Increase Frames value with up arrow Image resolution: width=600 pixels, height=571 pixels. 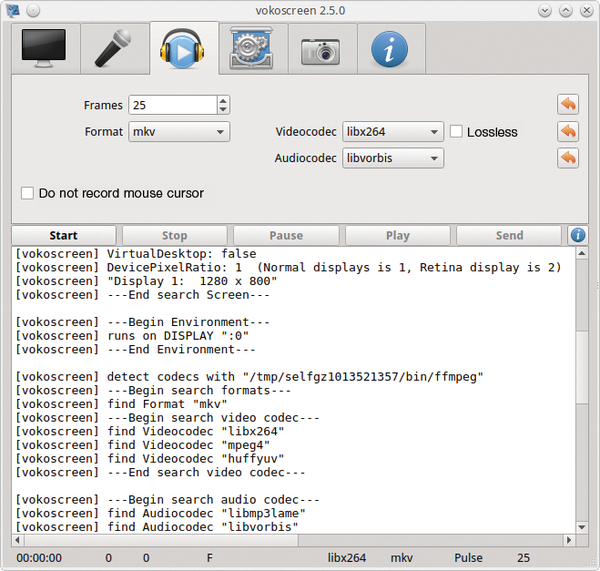223,100
